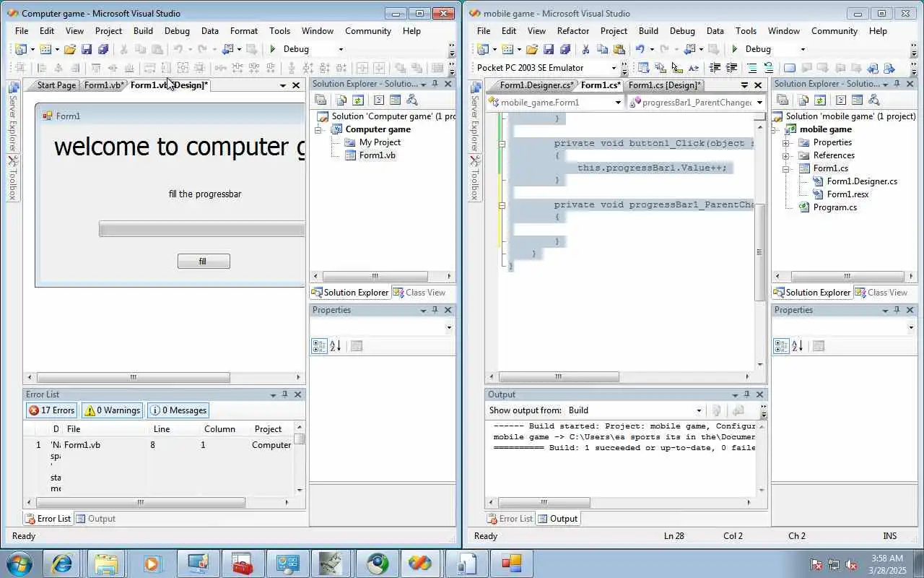
Task: Click New Project icon in Computer game window
Action: point(20,49)
